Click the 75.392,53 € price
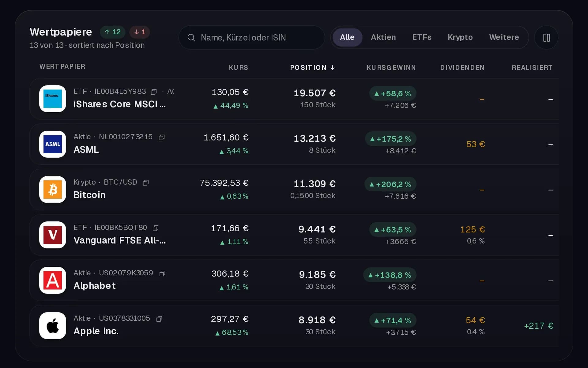This screenshot has width=588, height=368. pyautogui.click(x=224, y=183)
